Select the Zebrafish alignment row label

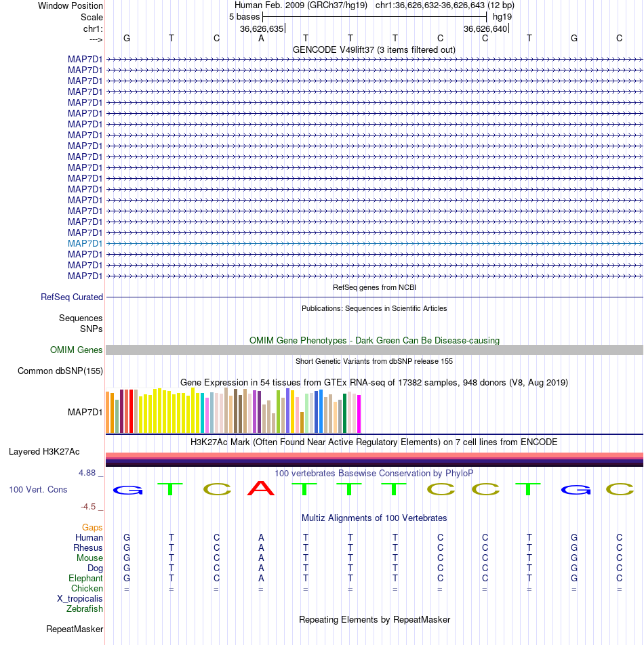[84, 609]
